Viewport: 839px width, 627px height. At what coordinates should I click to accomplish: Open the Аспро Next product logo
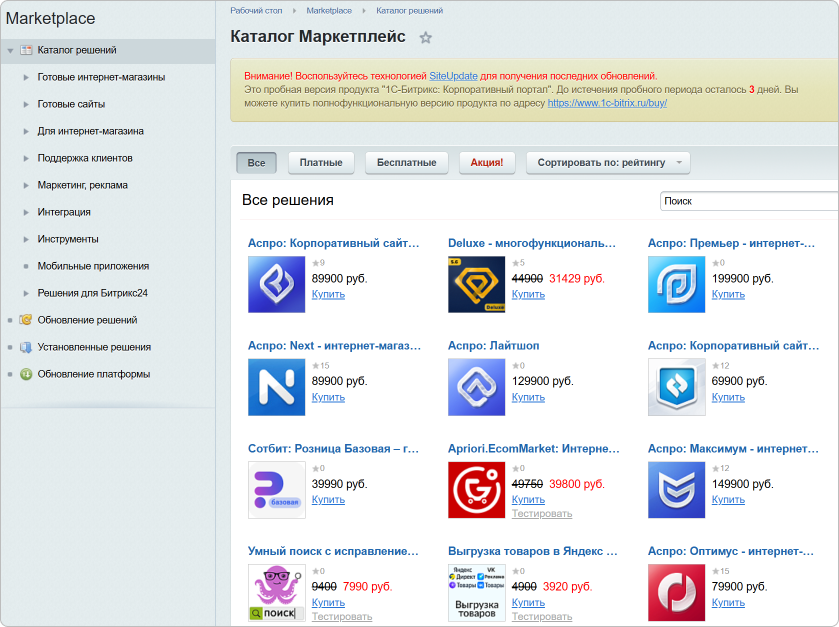[276, 387]
